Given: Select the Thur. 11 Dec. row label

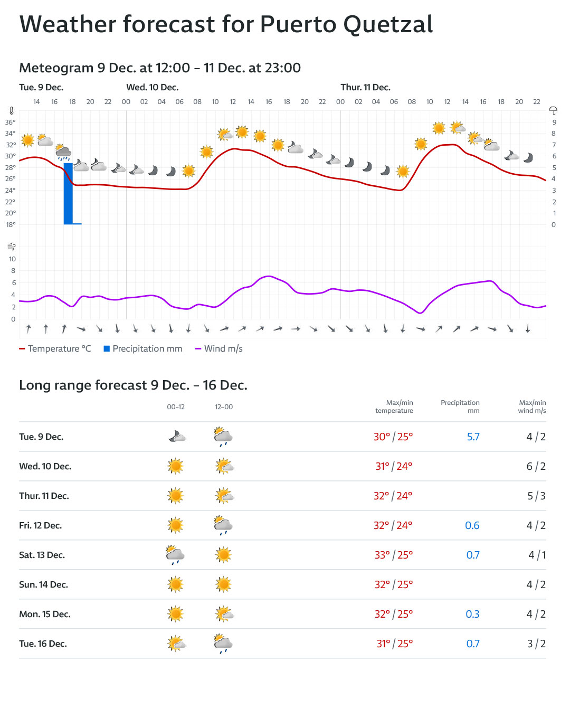Looking at the screenshot, I should [x=44, y=496].
